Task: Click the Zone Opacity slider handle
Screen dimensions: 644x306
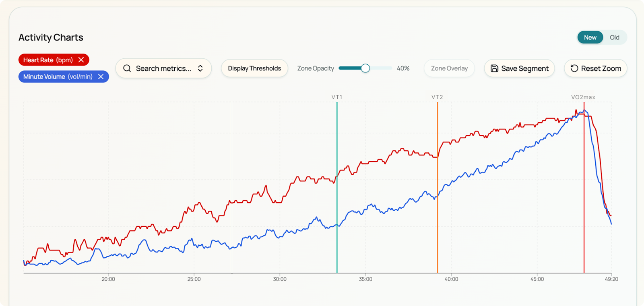Action: (x=365, y=68)
